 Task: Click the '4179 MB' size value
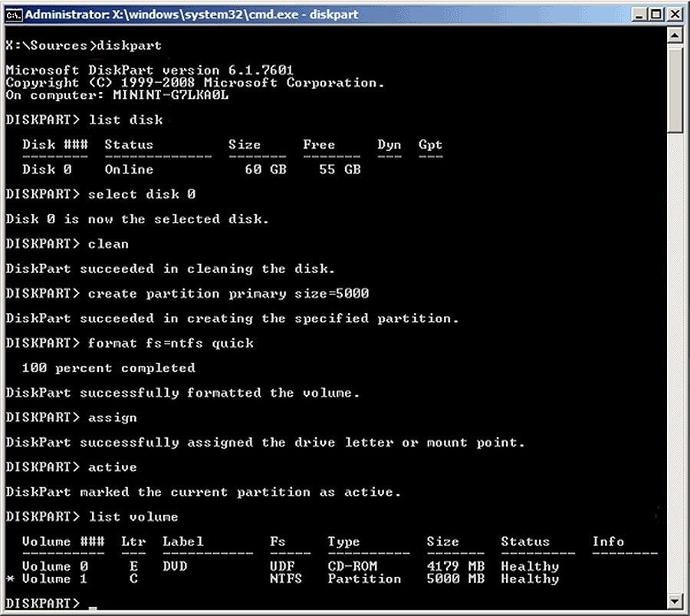tap(455, 566)
